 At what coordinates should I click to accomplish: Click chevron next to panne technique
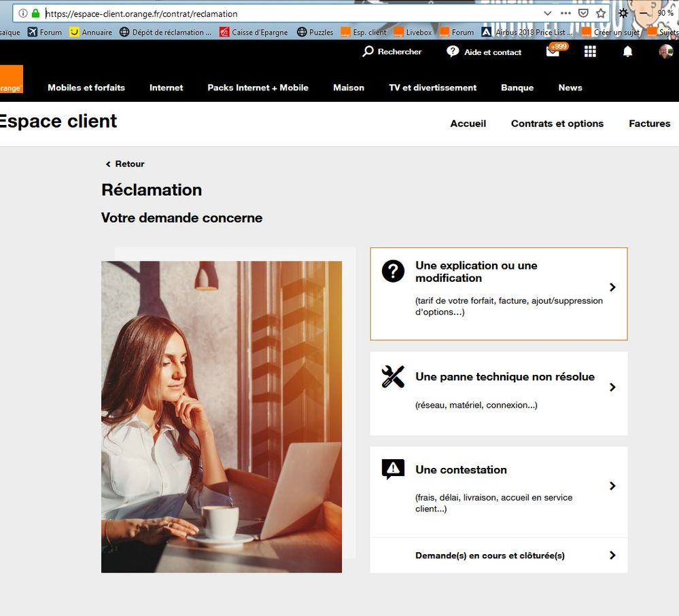click(x=612, y=387)
